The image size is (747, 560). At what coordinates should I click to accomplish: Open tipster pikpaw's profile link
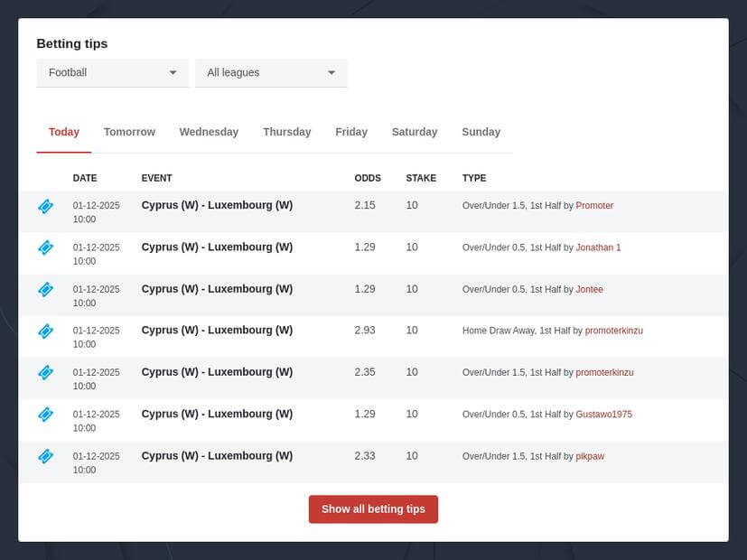point(589,457)
